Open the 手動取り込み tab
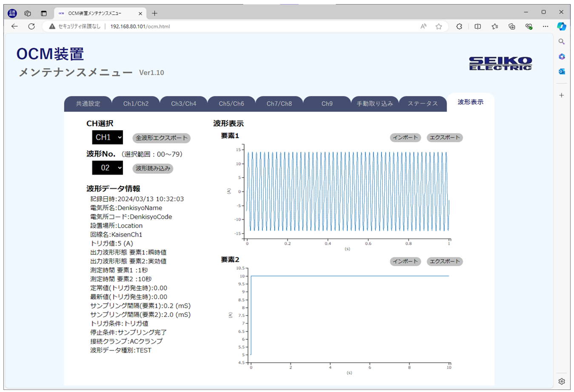This screenshot has width=574, height=392. click(x=375, y=104)
